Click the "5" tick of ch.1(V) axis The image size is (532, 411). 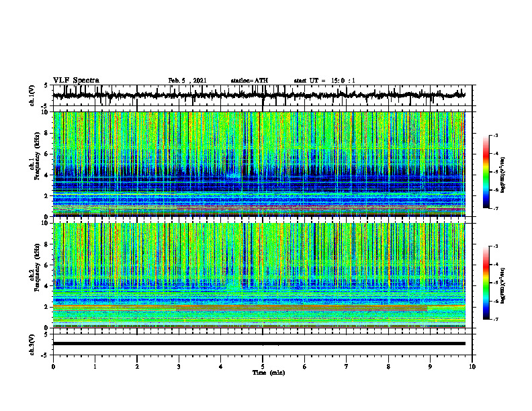coord(46,86)
